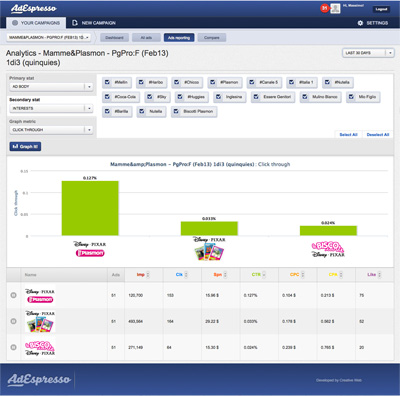The width and height of the screenshot is (400, 396).
Task: Click the green bar labeled 0.033%
Action: pyautogui.click(x=209, y=229)
